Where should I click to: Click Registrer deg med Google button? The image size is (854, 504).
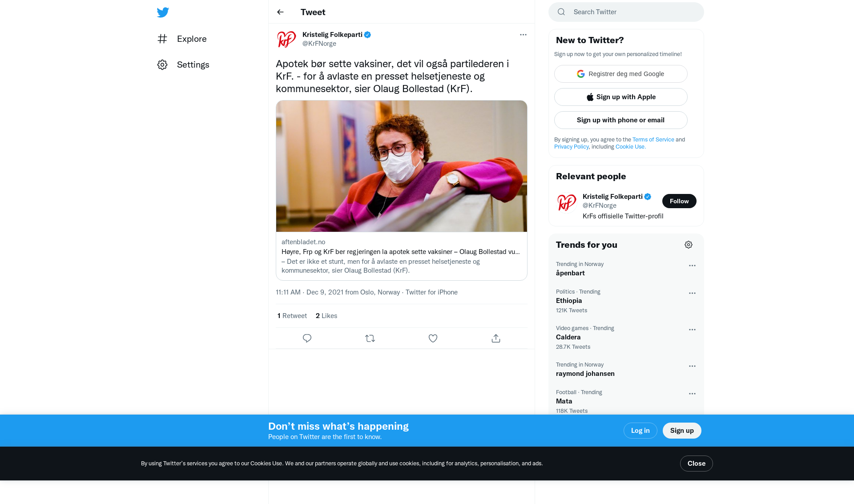pyautogui.click(x=621, y=74)
